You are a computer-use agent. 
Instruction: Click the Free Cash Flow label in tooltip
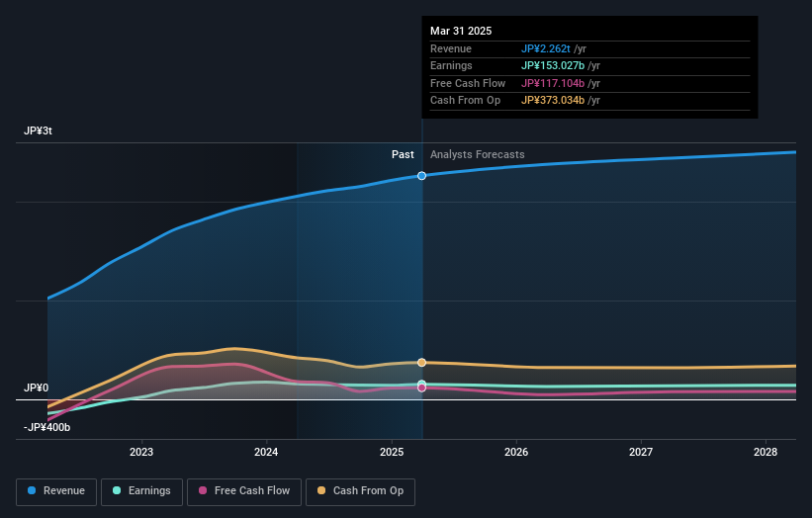tap(468, 83)
